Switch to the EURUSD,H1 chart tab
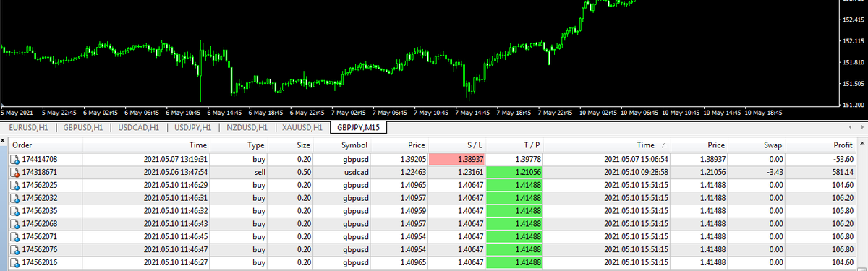 point(29,128)
